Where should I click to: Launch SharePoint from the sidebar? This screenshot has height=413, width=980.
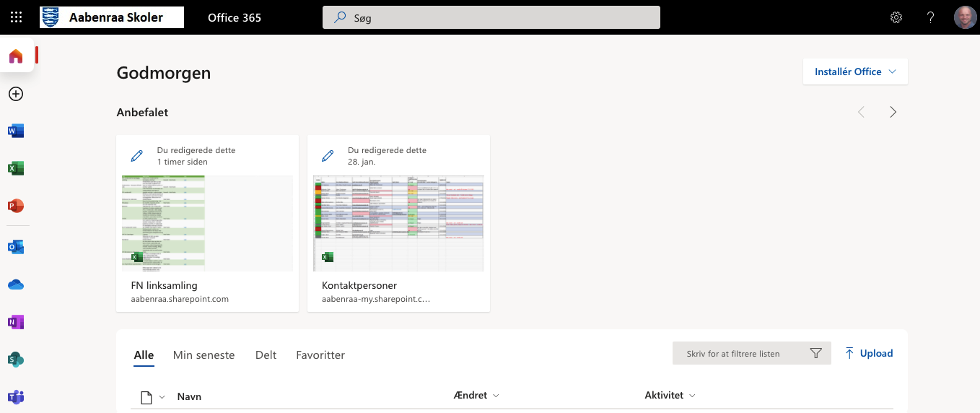(16, 360)
